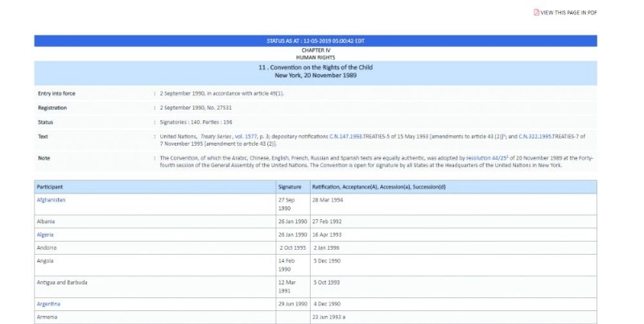Viewport: 644px width, 324px height.
Task: Click Armenia's accession date 23 Jun 1993 a
Action: pyautogui.click(x=328, y=317)
